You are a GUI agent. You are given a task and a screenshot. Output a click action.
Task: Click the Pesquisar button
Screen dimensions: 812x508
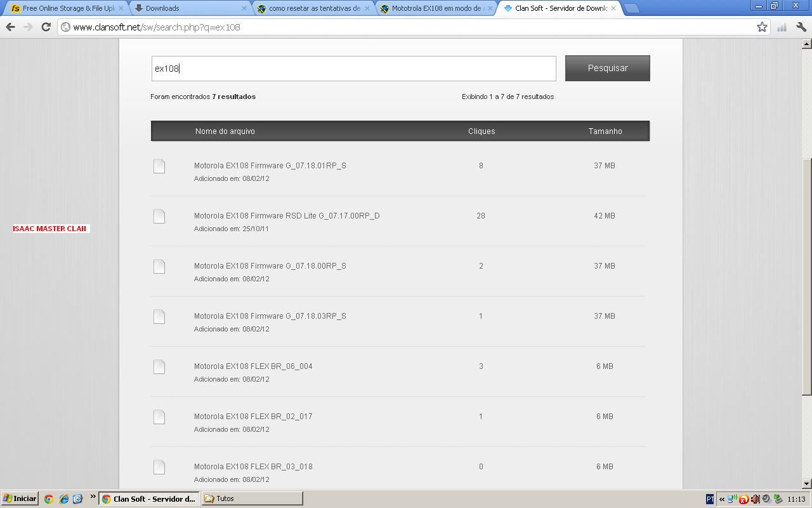click(607, 68)
